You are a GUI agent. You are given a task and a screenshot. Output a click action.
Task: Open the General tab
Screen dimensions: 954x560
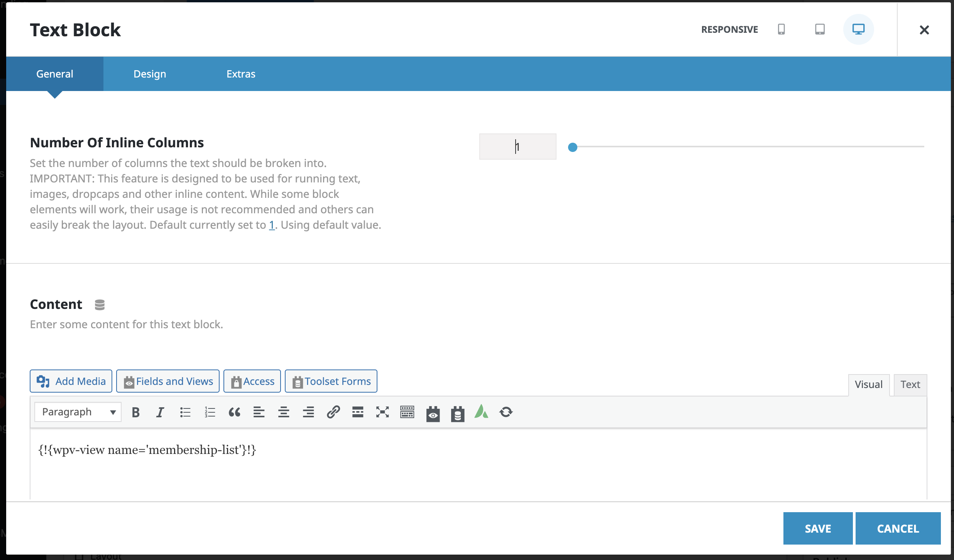[55, 74]
